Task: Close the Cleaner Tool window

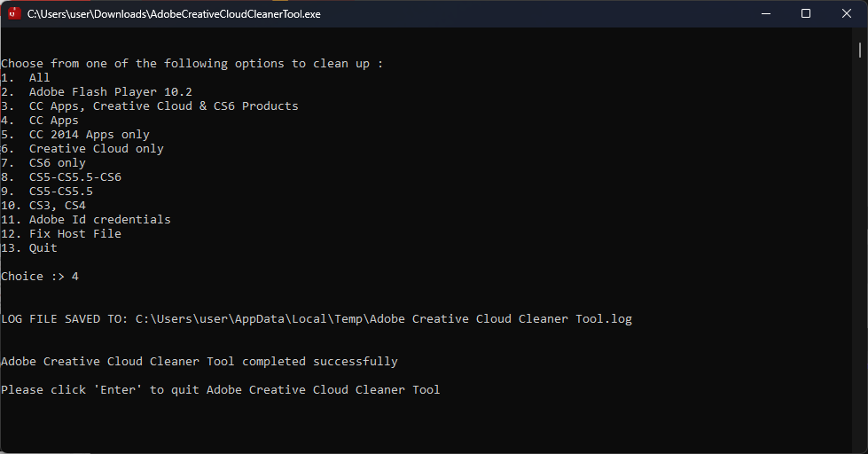Action: (847, 14)
